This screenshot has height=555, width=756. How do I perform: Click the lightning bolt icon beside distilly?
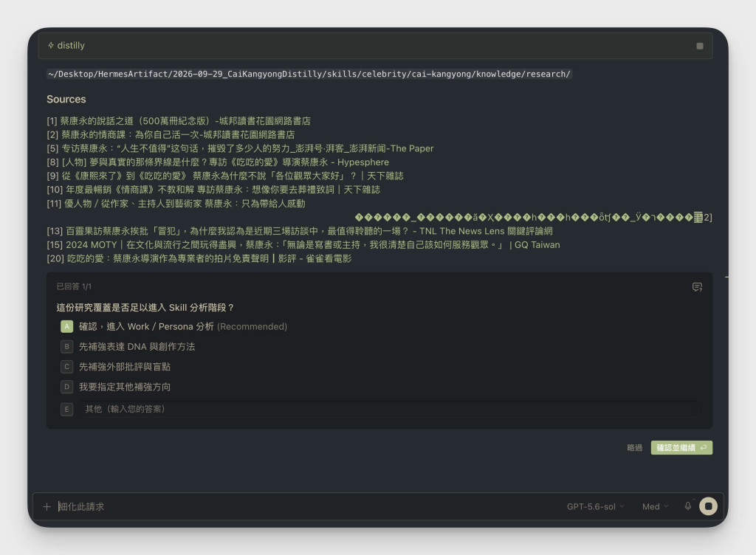click(x=51, y=45)
